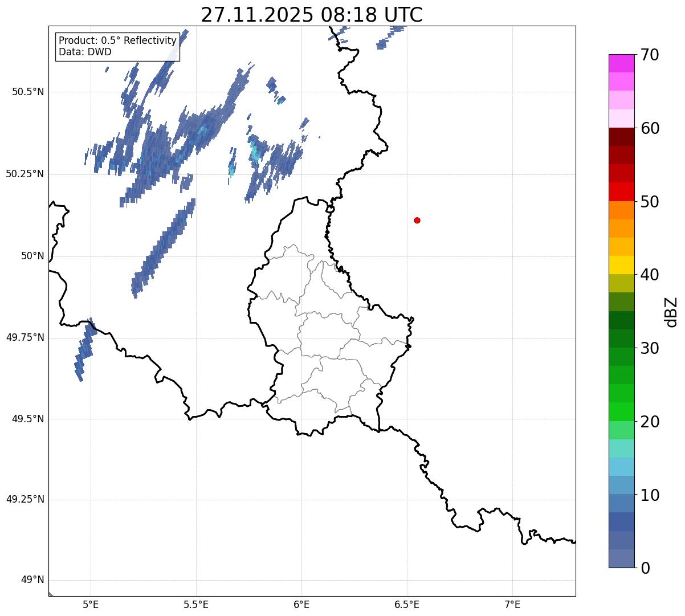Click the "Data: DWD" label
The width and height of the screenshot is (685, 616).
[x=85, y=52]
